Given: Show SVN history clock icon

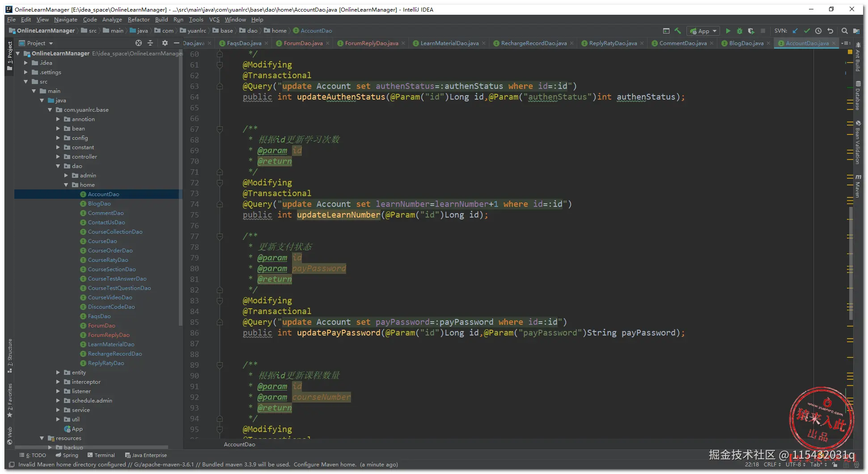Looking at the screenshot, I should pyautogui.click(x=818, y=31).
